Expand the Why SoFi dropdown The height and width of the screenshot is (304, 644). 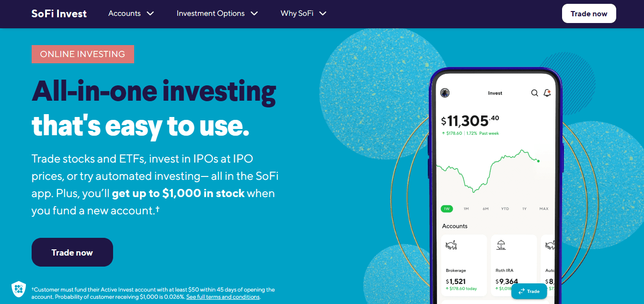(303, 13)
